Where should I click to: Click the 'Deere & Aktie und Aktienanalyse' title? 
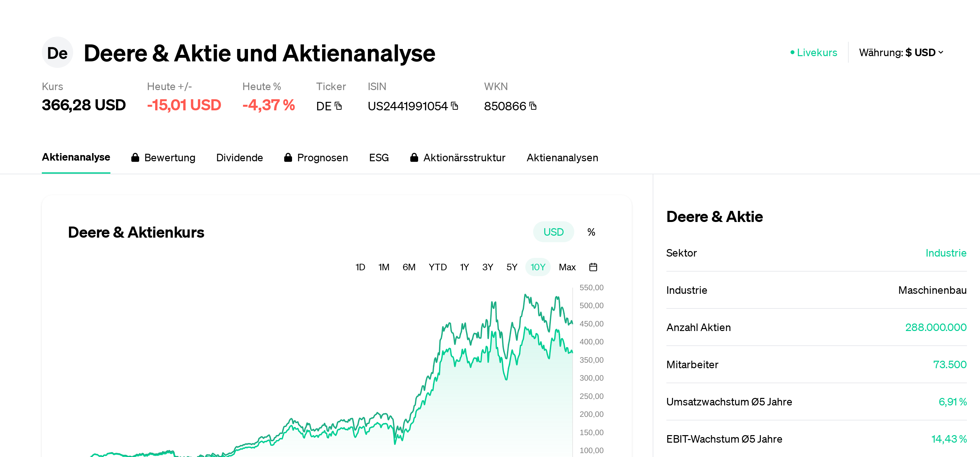tap(259, 53)
